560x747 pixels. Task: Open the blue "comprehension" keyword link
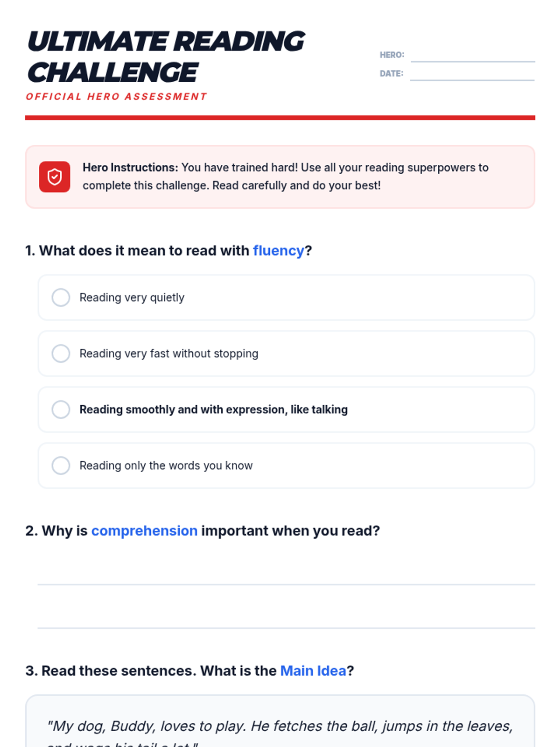pos(144,531)
